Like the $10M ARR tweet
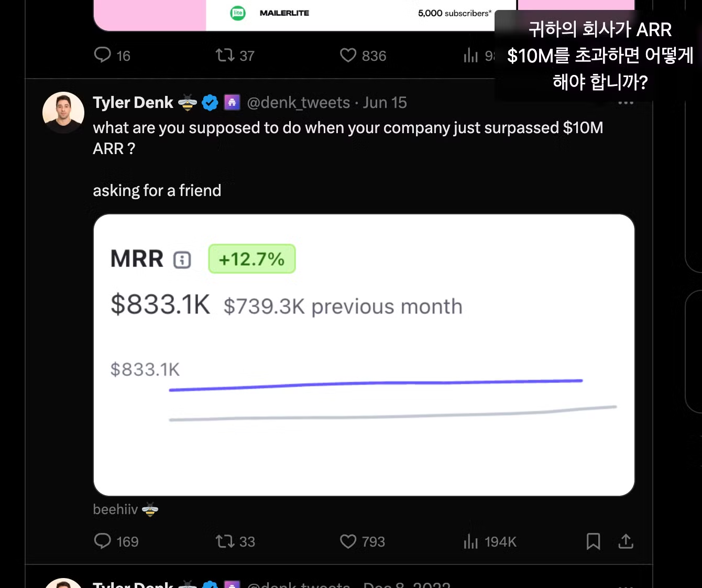 tap(348, 541)
